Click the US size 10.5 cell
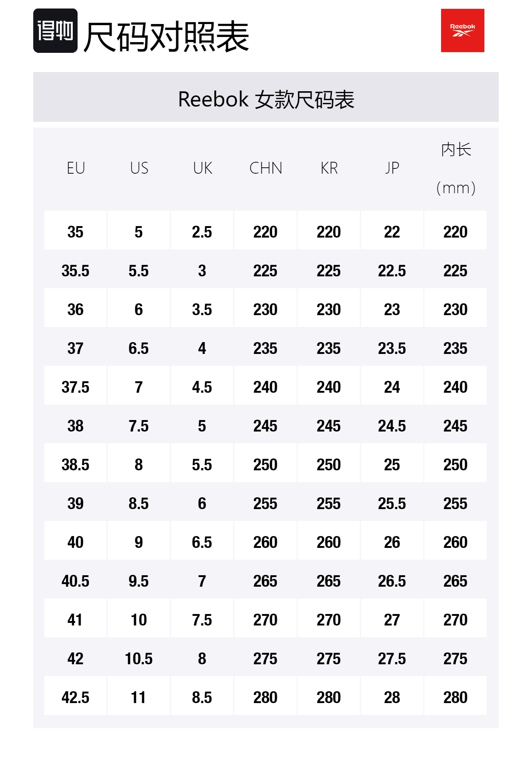Viewport: 532px width, 757px height. tap(139, 659)
